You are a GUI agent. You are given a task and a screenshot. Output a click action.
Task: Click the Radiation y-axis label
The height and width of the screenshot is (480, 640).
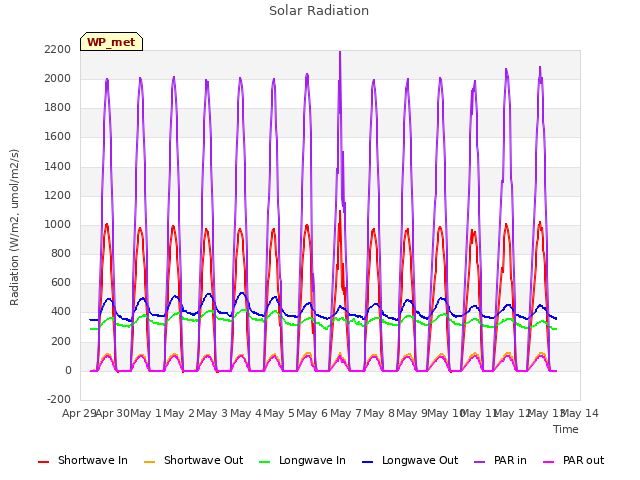coord(14,227)
